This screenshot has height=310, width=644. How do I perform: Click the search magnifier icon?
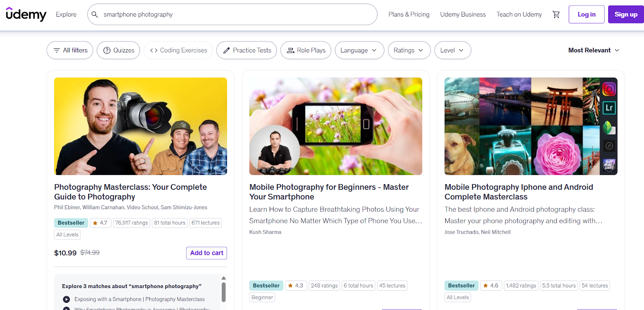coord(95,15)
